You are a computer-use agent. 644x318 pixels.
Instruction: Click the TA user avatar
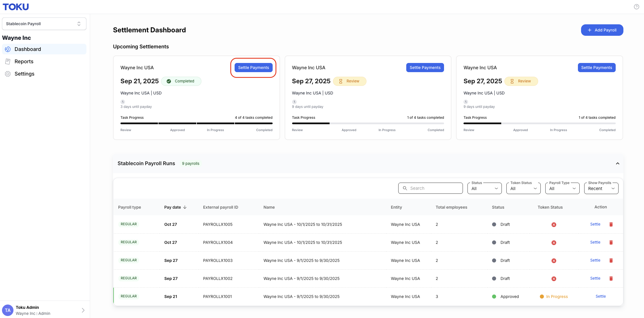tap(8, 310)
